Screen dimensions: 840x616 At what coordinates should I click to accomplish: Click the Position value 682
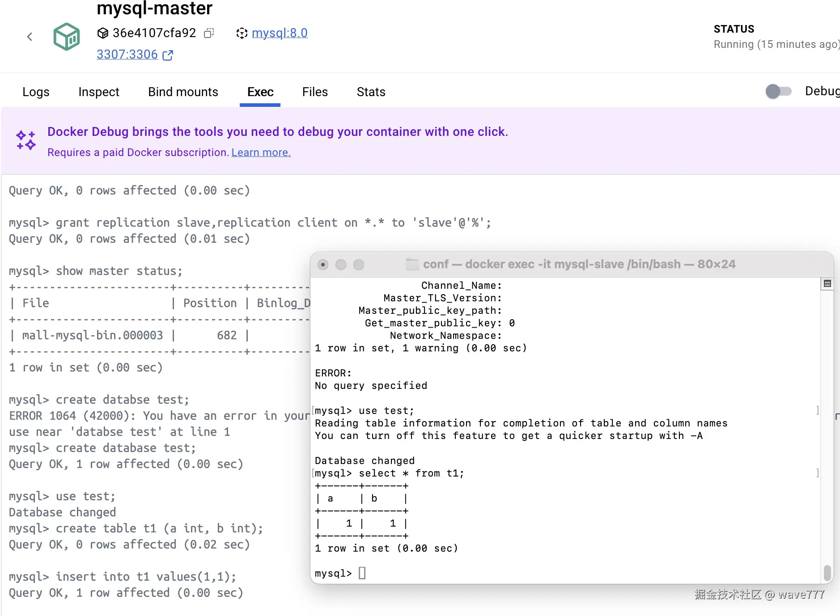click(227, 335)
